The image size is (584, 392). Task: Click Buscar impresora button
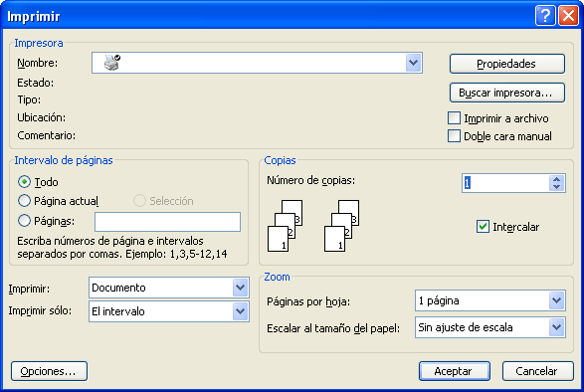click(507, 93)
